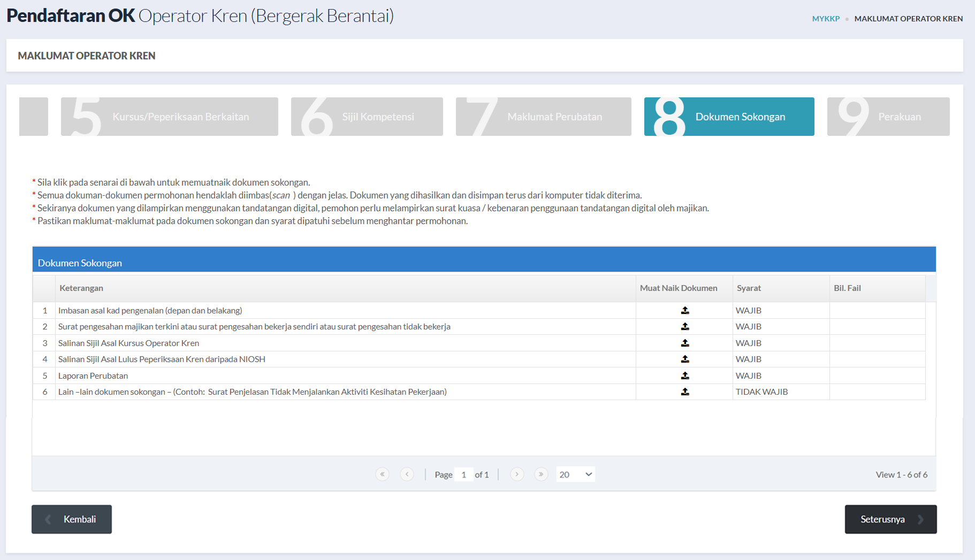The height and width of the screenshot is (560, 975).
Task: Open the rows-per-page dropdown showing 20
Action: 575,474
